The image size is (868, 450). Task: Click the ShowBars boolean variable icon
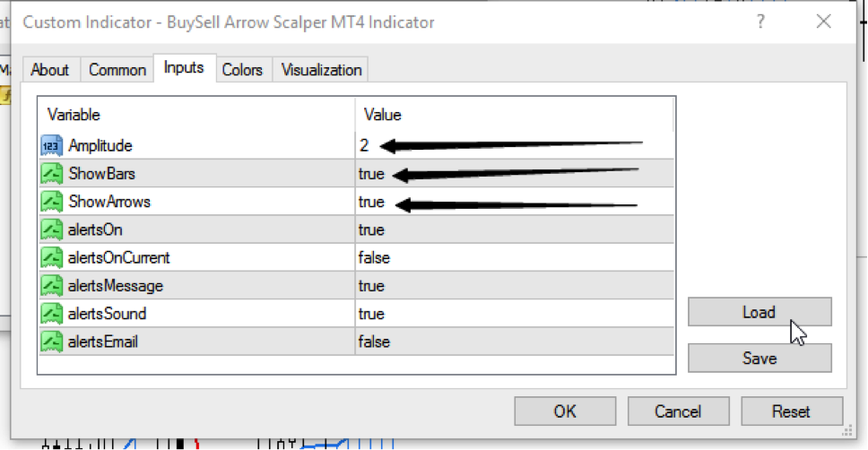[x=51, y=174]
